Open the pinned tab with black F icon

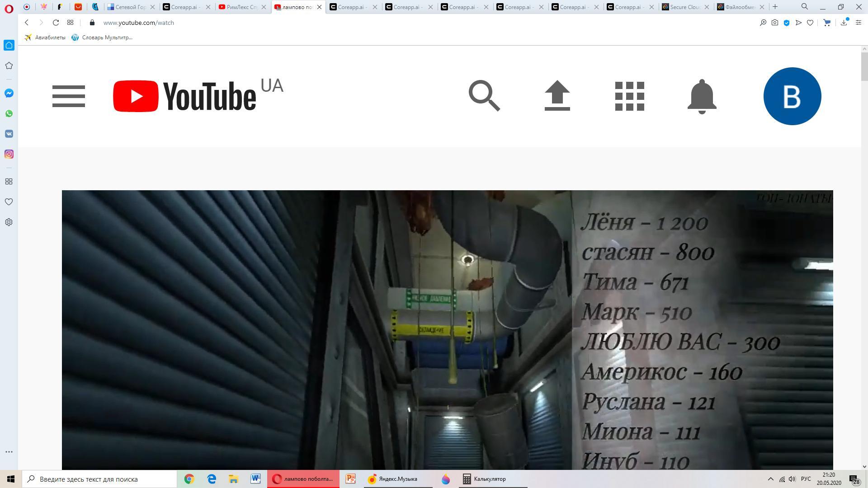pyautogui.click(x=59, y=7)
